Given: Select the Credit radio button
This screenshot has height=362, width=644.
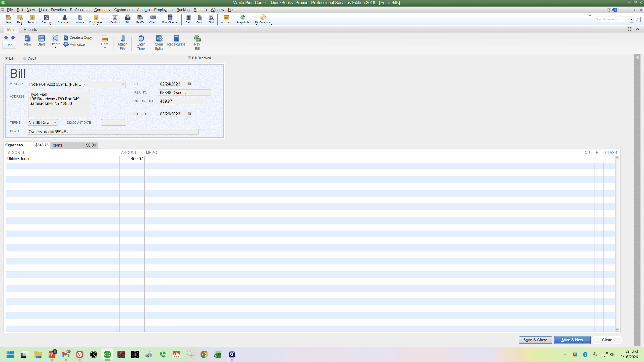Looking at the screenshot, I should pyautogui.click(x=25, y=58).
